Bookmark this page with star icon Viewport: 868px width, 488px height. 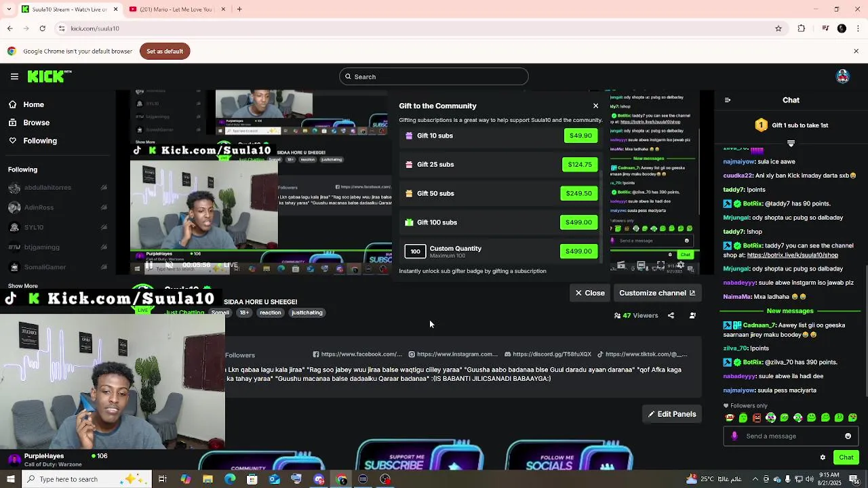pos(778,28)
